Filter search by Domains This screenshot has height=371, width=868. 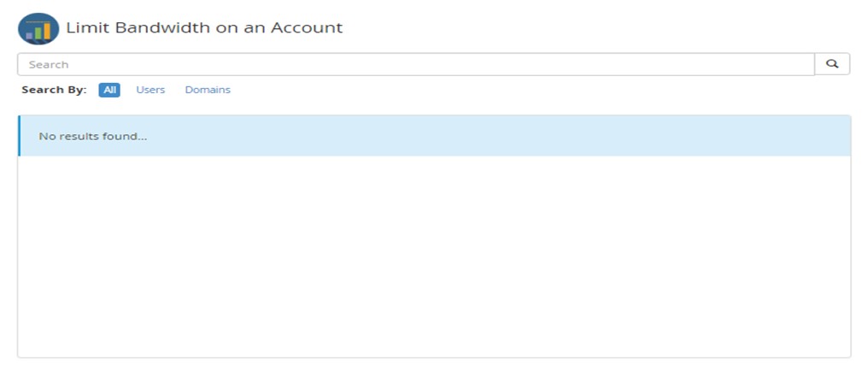(208, 90)
